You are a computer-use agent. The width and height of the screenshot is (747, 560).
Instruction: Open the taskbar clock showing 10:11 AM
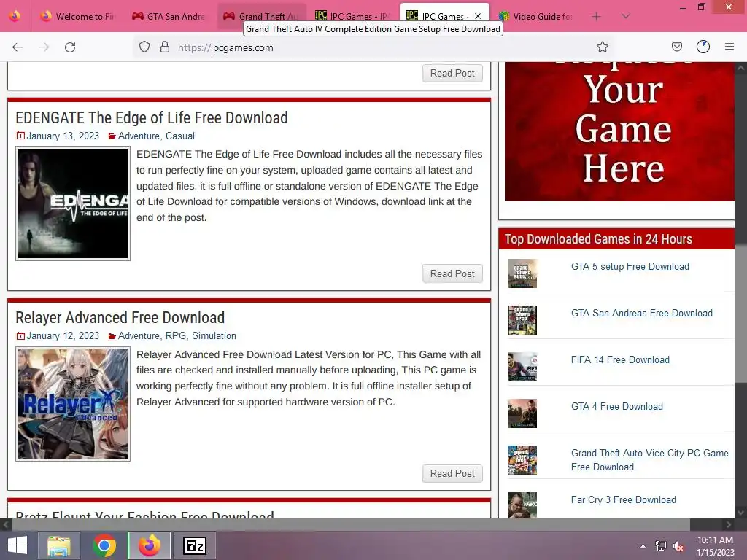(715, 546)
